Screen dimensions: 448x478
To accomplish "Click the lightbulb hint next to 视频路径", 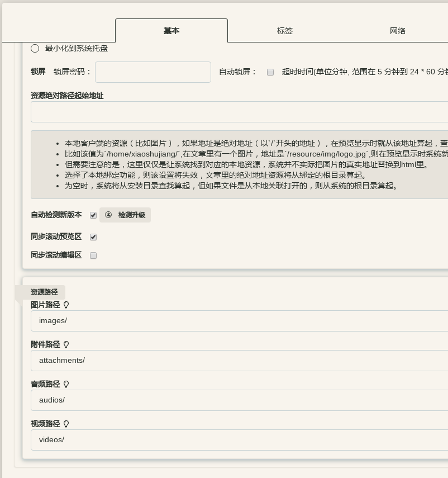I will pos(66,424).
